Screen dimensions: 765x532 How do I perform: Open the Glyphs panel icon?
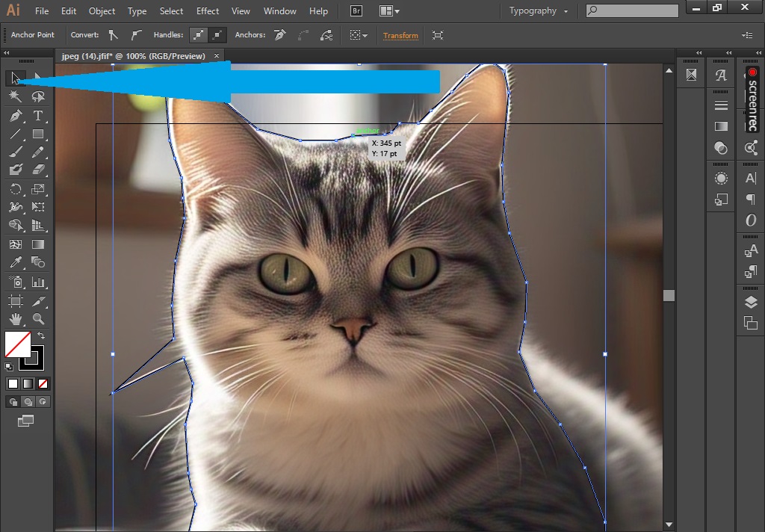click(x=721, y=75)
